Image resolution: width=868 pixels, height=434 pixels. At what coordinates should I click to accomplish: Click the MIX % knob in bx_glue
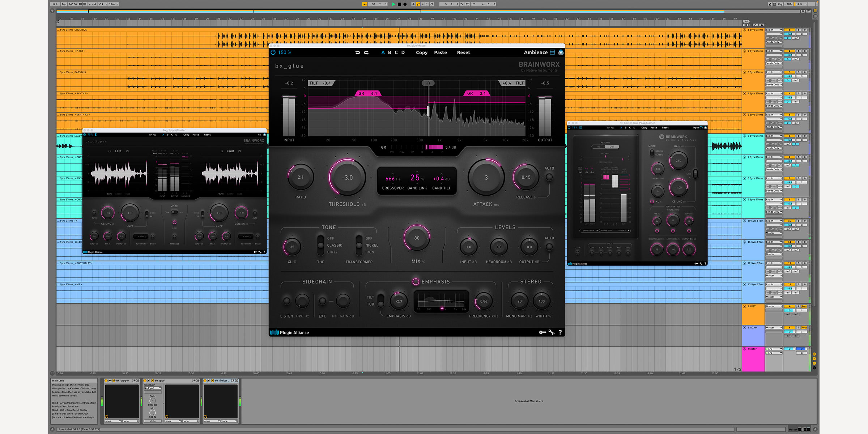(417, 238)
